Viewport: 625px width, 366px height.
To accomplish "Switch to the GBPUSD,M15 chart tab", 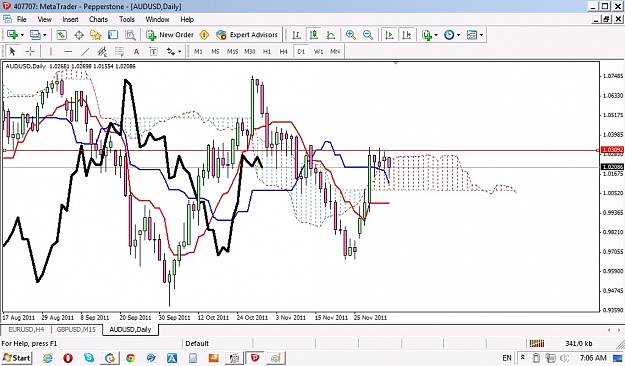I will [x=77, y=330].
